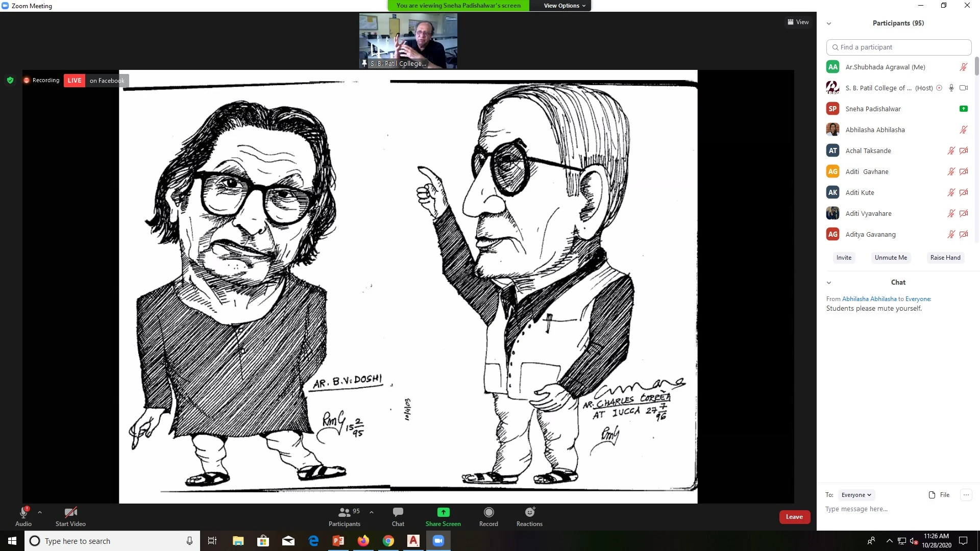Open the chat more options ellipsis
This screenshot has height=551, width=980.
(966, 495)
